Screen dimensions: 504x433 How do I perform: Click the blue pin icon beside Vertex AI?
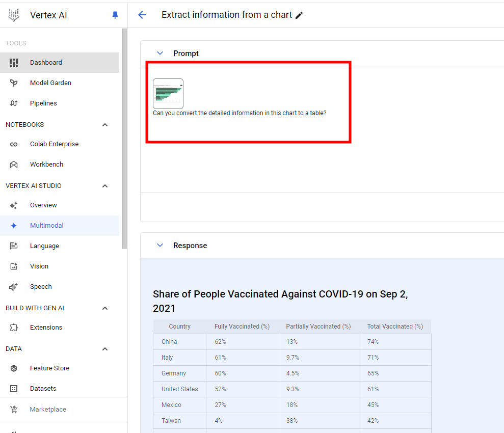point(115,15)
